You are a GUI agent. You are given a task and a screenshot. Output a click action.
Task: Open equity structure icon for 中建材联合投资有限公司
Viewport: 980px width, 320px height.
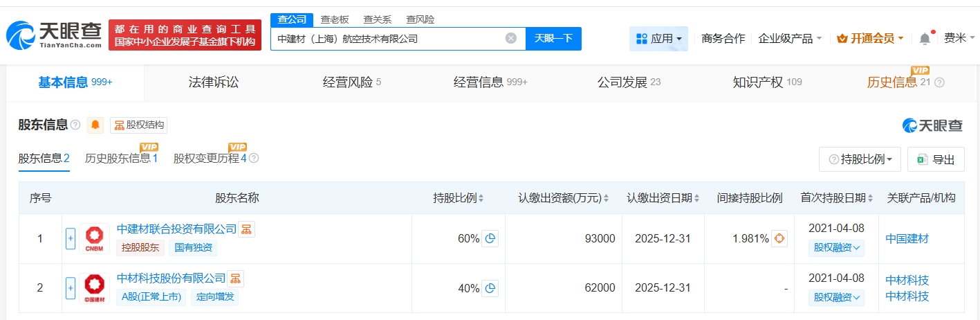(x=247, y=229)
